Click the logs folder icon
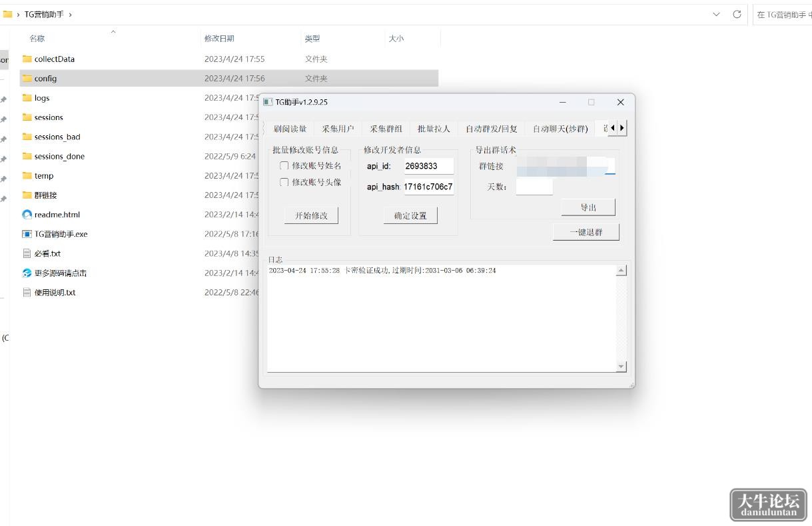This screenshot has width=812, height=526. pyautogui.click(x=27, y=98)
